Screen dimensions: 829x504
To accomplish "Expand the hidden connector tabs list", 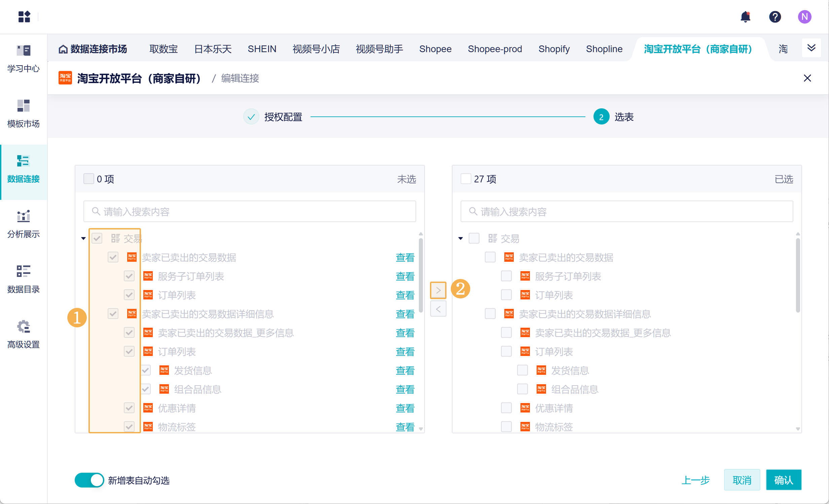I will (812, 48).
